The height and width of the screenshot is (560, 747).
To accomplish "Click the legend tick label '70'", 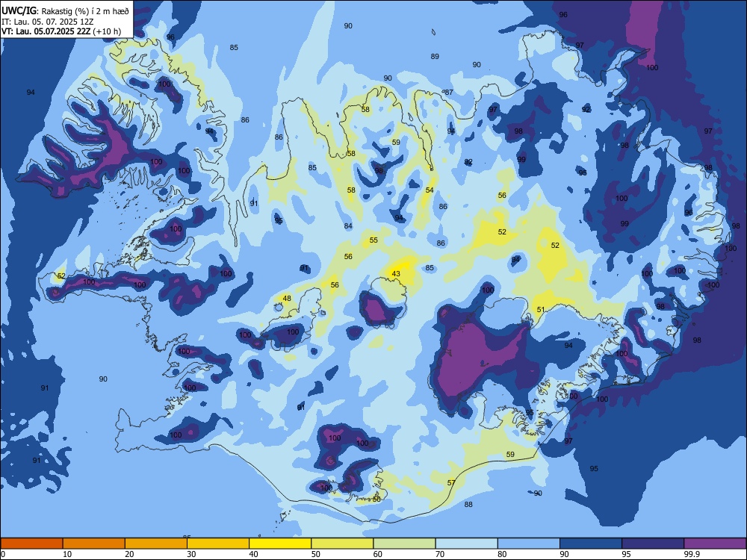I will pyautogui.click(x=440, y=554).
